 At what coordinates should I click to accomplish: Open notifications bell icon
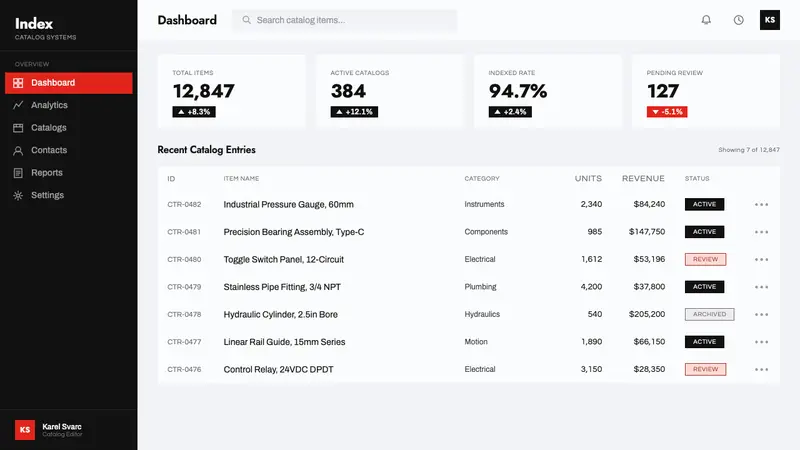point(706,20)
